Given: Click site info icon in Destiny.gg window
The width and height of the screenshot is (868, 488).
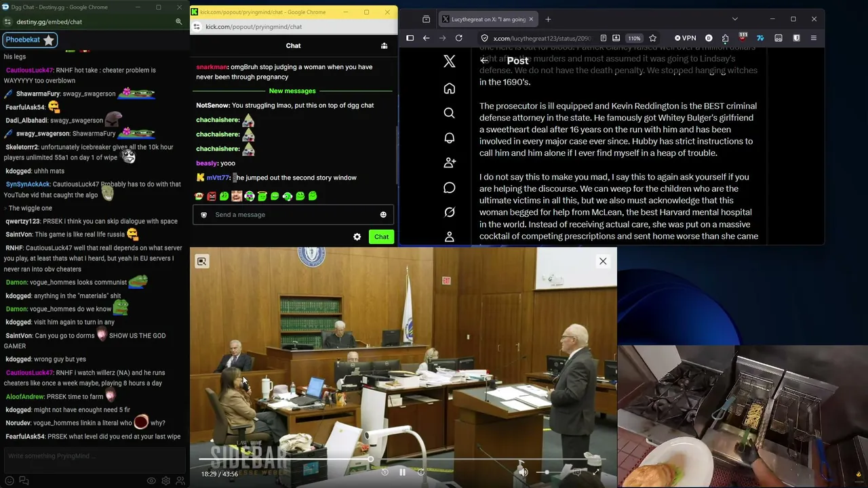Looking at the screenshot, I should point(7,22).
